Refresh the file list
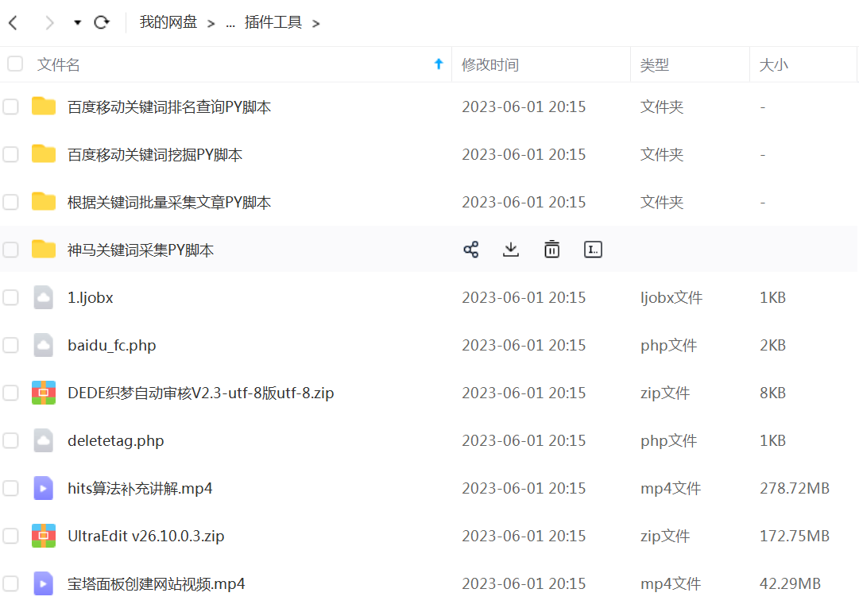 102,22
